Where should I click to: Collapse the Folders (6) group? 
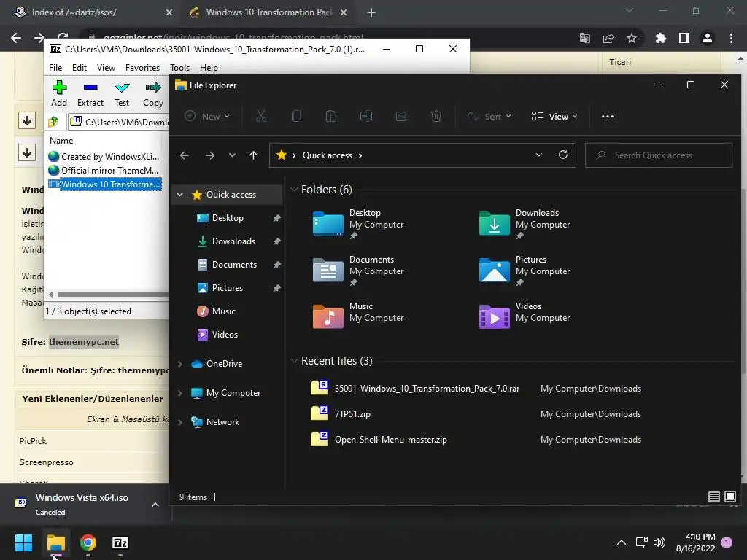[294, 190]
